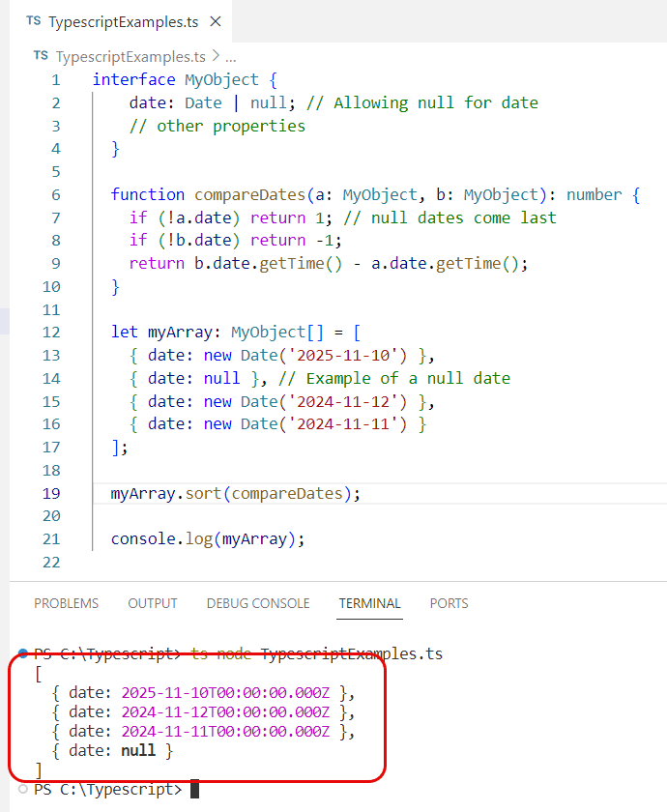Click the date string '2024-11-11' on line 16
The image size is (667, 812).
[343, 424]
